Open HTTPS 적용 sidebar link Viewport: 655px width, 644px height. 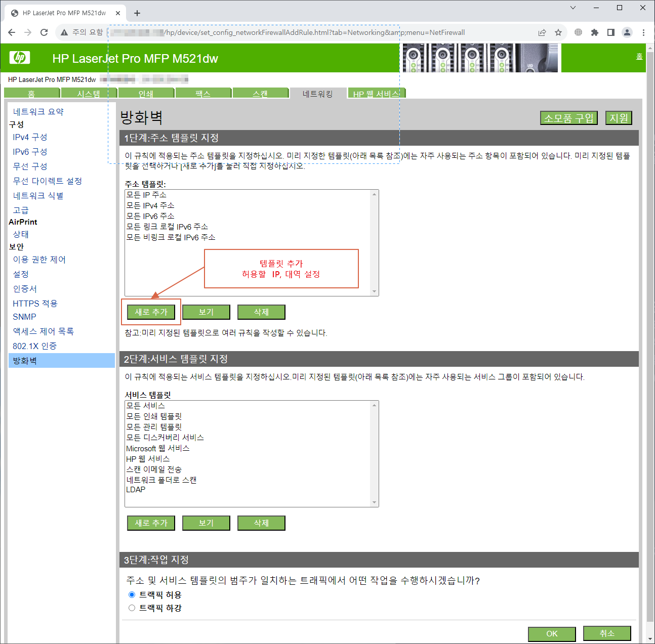coord(35,304)
